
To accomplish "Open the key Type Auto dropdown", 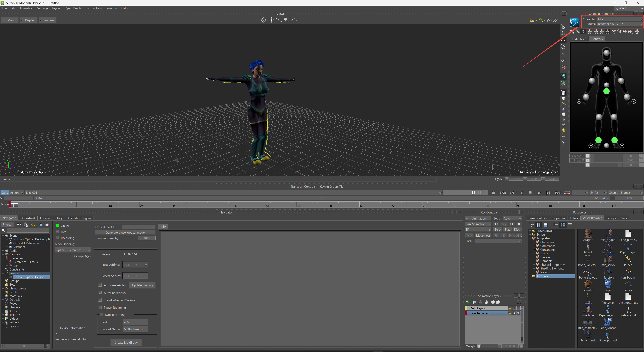I will click(512, 219).
